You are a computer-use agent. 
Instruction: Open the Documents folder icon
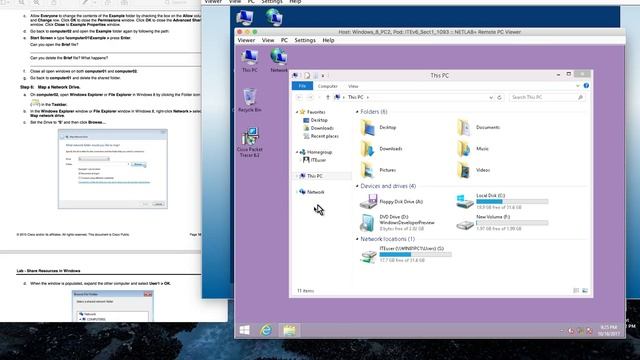(x=464, y=127)
